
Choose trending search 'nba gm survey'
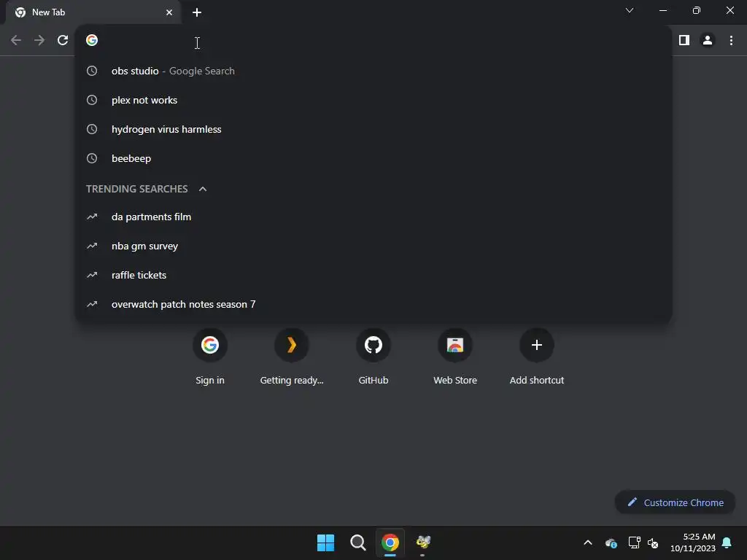pyautogui.click(x=373, y=246)
